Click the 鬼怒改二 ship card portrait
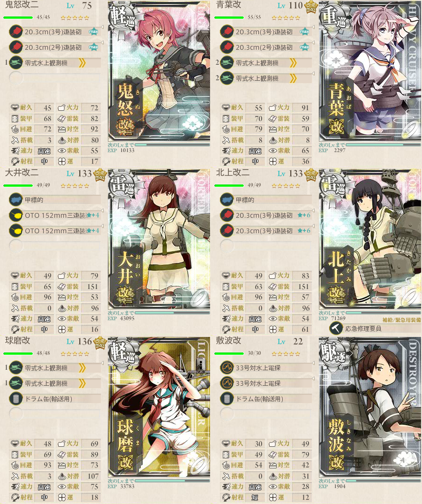The width and height of the screenshot is (422, 504). 159,71
